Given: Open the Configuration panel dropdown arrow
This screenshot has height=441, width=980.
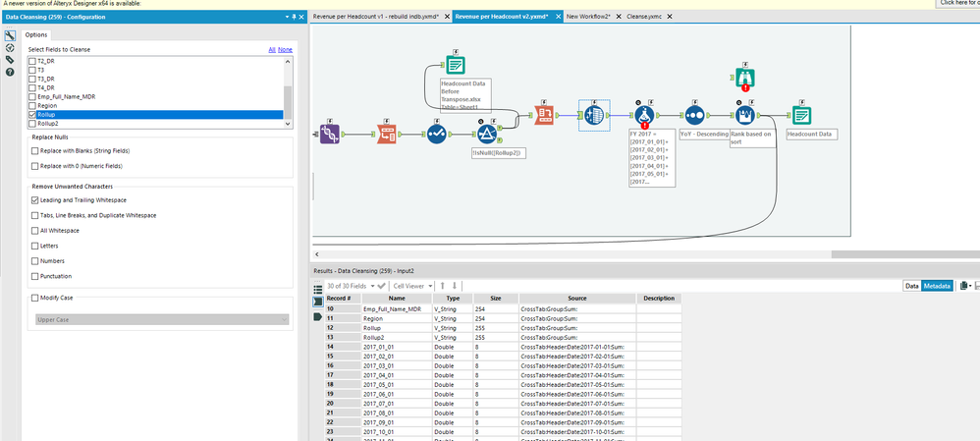Looking at the screenshot, I should 287,17.
